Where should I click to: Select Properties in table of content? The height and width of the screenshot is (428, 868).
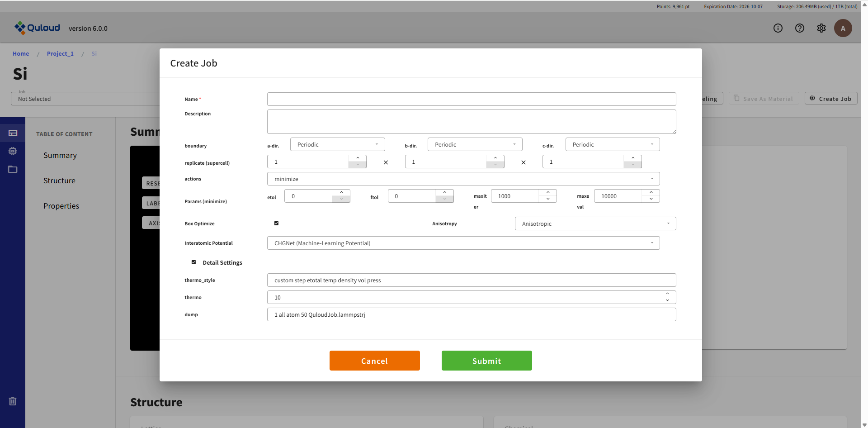point(61,206)
